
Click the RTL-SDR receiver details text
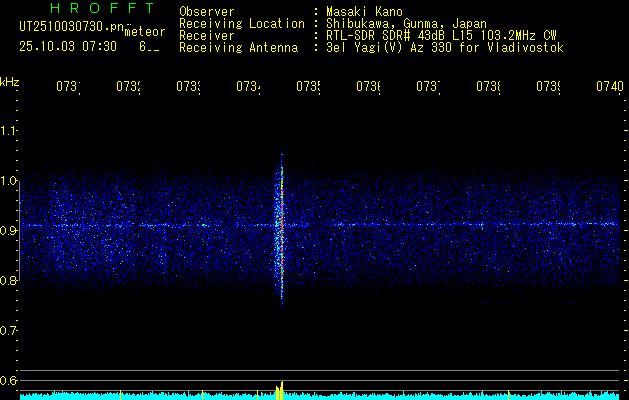(x=434, y=35)
